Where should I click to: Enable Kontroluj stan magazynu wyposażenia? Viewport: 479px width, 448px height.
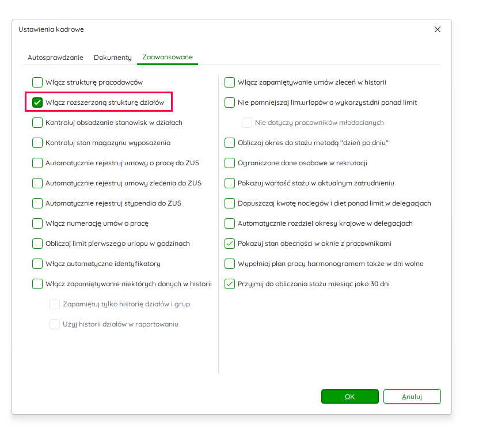[x=37, y=143]
